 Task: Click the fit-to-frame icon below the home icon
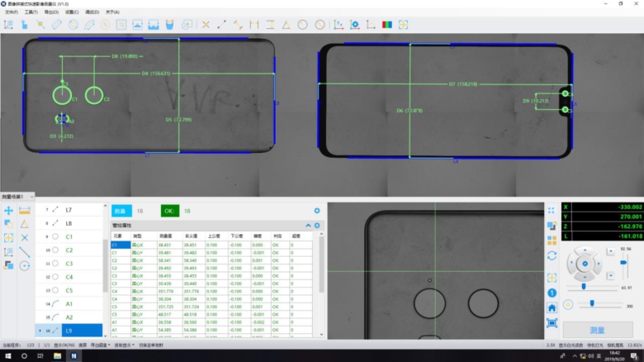[x=552, y=323]
